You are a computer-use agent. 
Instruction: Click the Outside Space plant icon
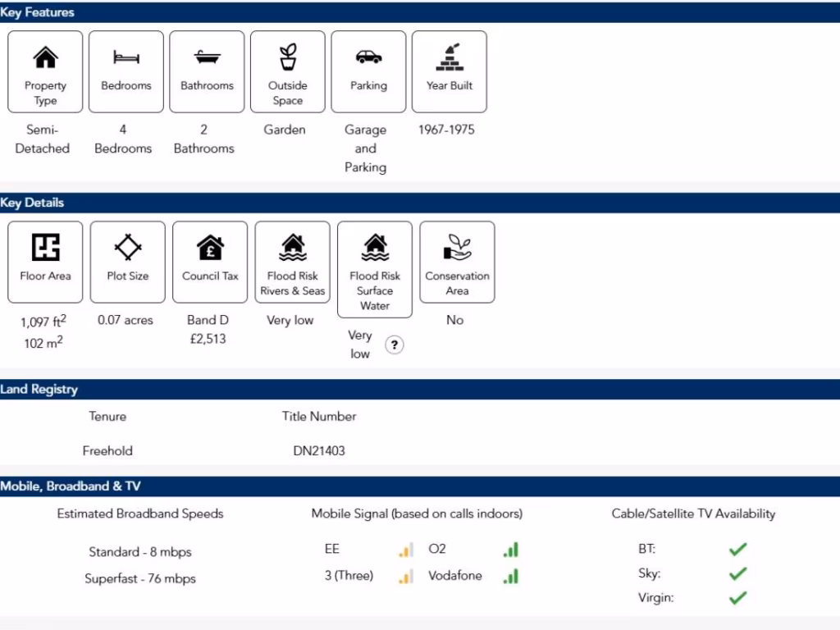point(288,57)
